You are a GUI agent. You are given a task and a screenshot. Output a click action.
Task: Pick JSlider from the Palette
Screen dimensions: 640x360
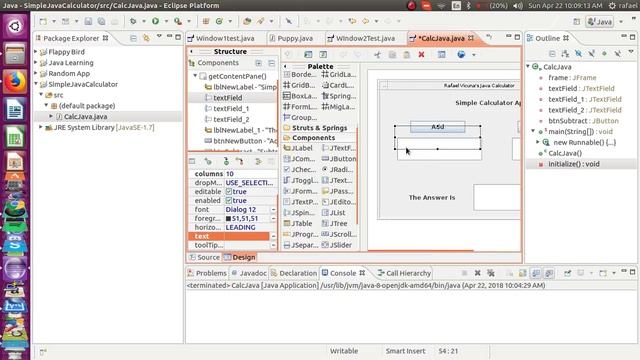(x=337, y=245)
